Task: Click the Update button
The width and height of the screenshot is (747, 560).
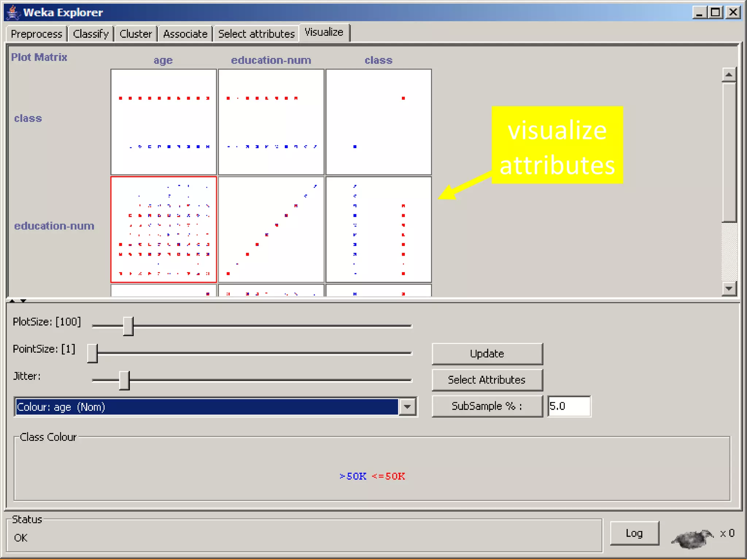Action: tap(487, 354)
